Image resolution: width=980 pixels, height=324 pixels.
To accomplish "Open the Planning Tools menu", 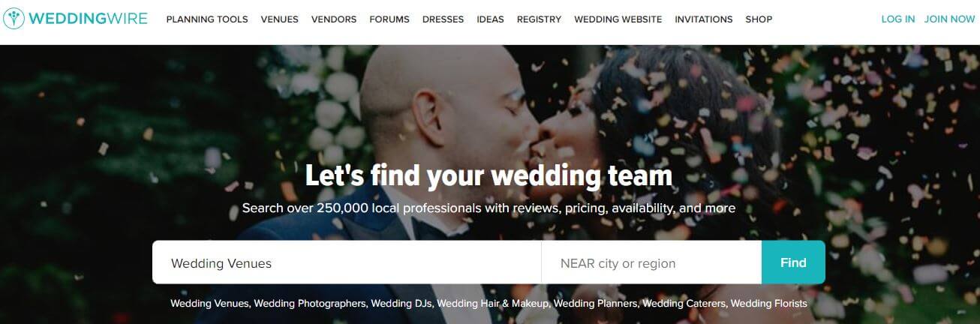I will [x=207, y=19].
